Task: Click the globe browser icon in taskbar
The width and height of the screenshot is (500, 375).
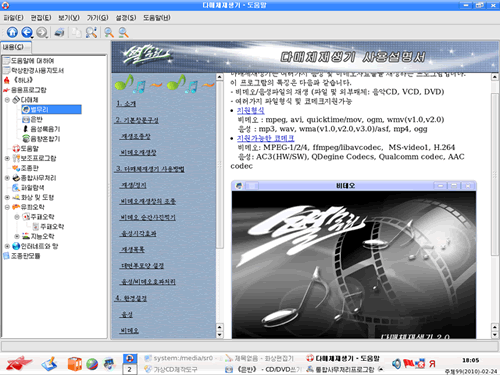Action: [x=92, y=364]
